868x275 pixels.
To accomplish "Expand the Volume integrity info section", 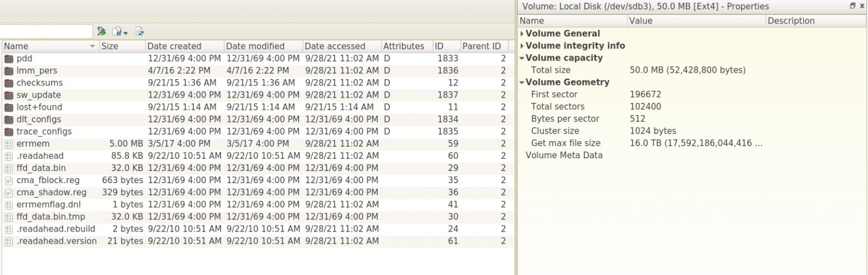I will (x=522, y=46).
